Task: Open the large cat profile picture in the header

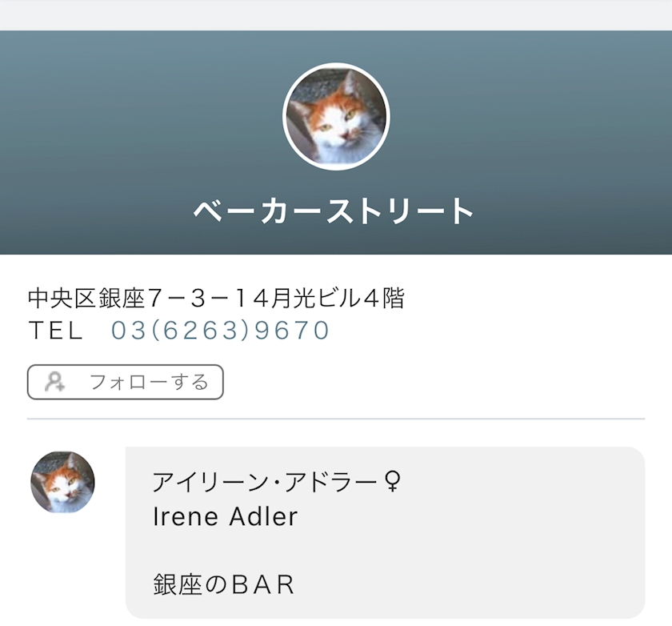Action: pos(336,117)
